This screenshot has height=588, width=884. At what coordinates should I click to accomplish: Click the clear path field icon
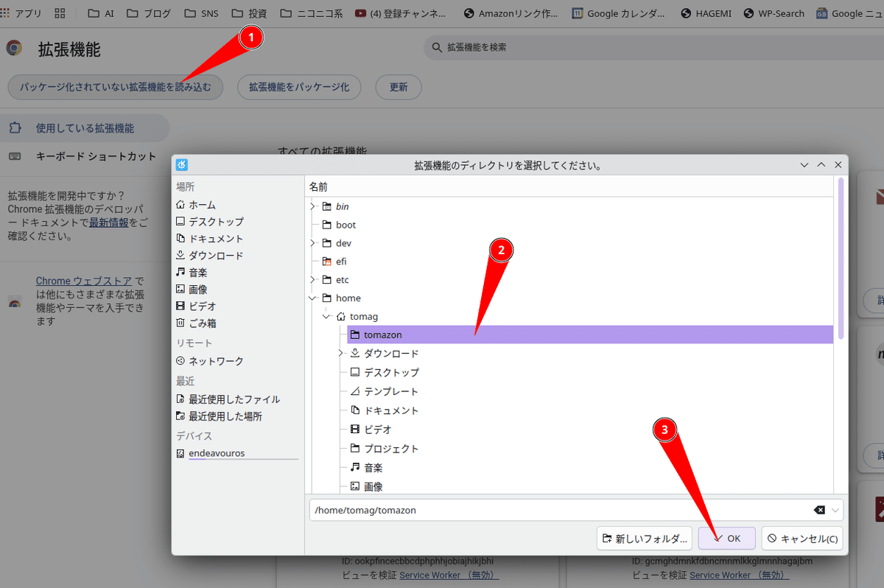click(x=819, y=510)
